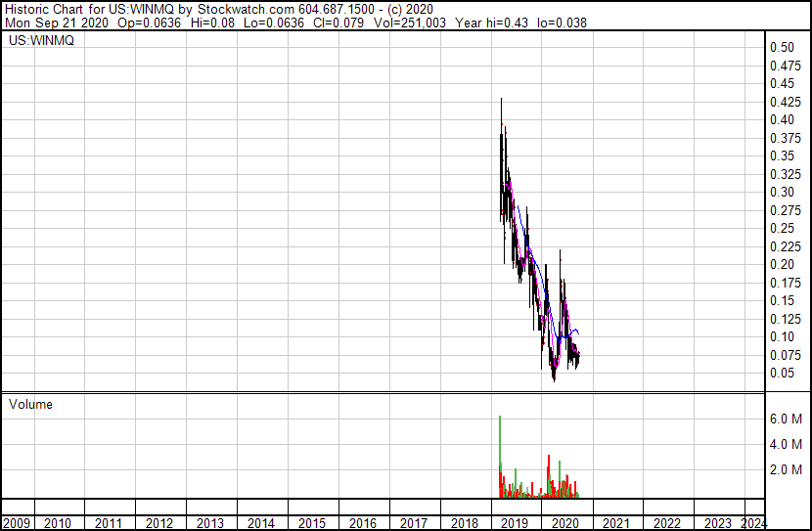Select the 2021 year axis label

coord(615,523)
